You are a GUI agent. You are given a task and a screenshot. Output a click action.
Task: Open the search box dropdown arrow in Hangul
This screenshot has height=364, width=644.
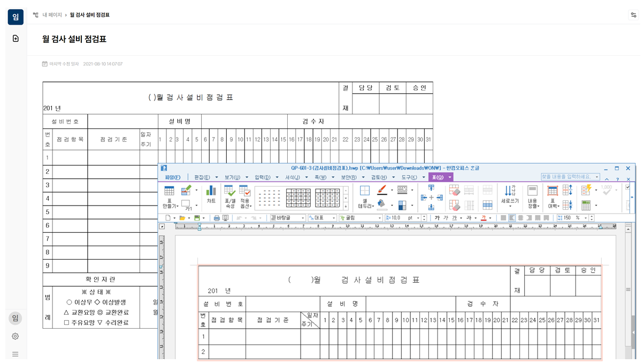[597, 177]
